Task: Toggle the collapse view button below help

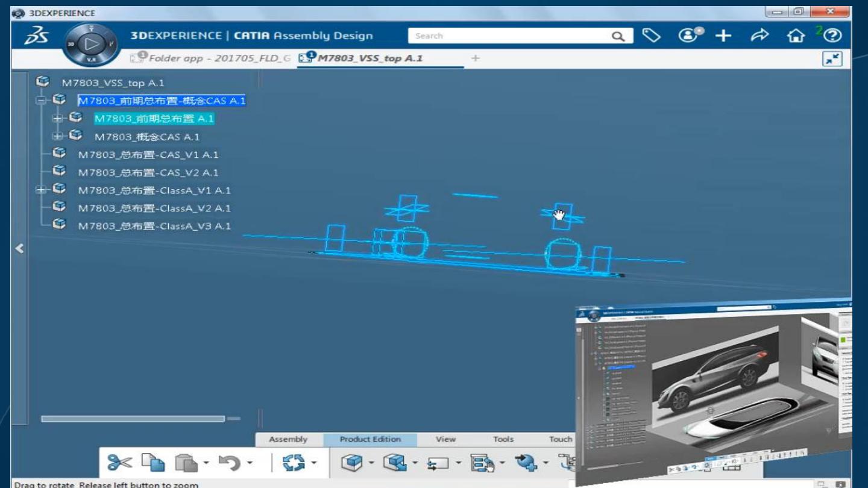Action: click(832, 59)
